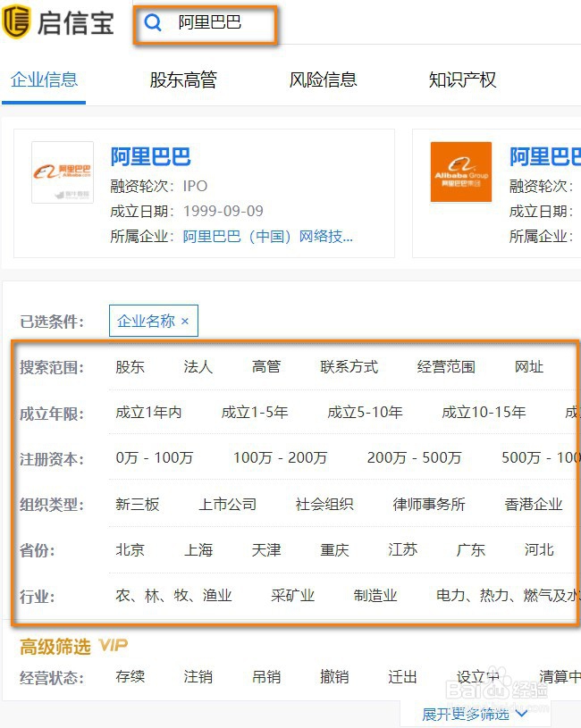581x728 pixels.
Task: Filter by industry 制造业
Action: [x=375, y=596]
